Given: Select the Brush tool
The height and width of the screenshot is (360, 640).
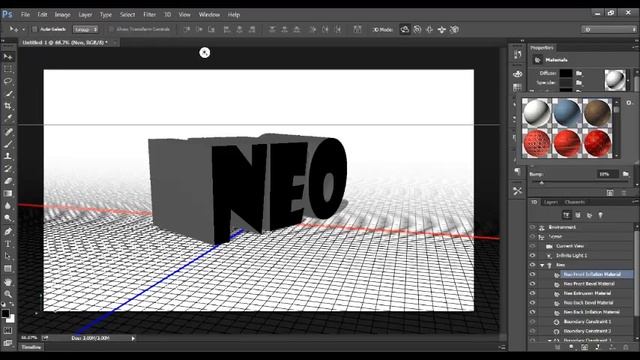Looking at the screenshot, I should tap(8, 144).
